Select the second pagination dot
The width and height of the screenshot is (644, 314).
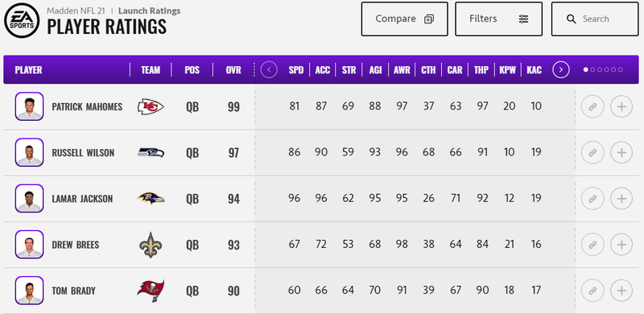tap(592, 70)
